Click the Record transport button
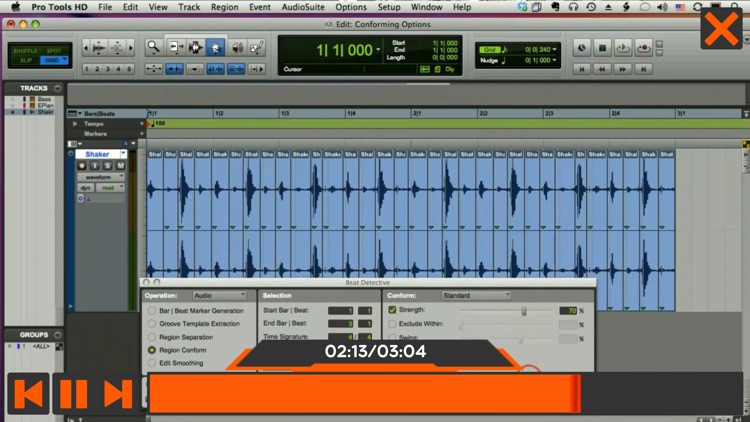 click(644, 48)
